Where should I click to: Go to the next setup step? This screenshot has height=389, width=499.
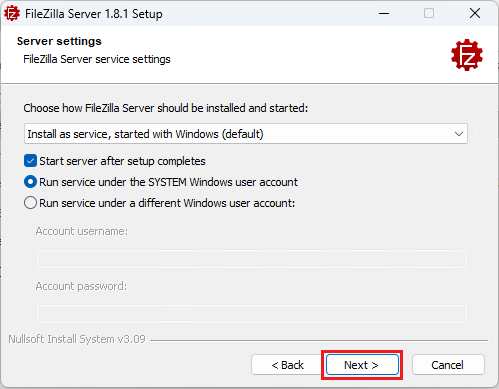[x=362, y=365]
